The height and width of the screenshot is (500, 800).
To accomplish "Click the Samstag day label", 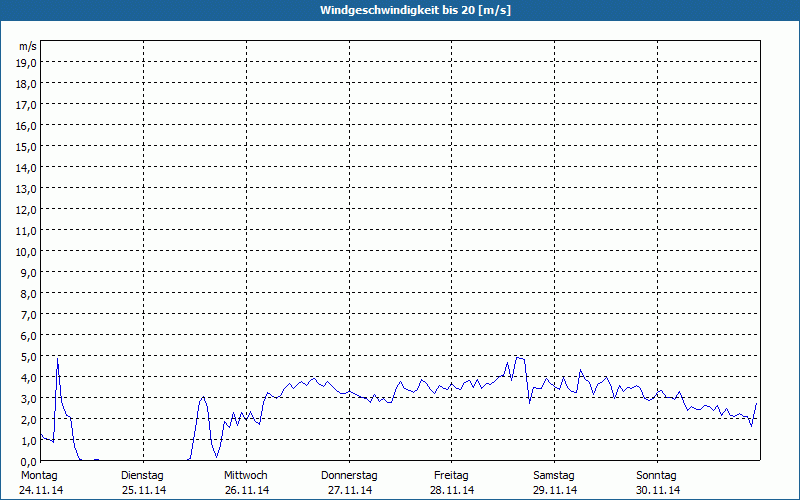I will (555, 475).
